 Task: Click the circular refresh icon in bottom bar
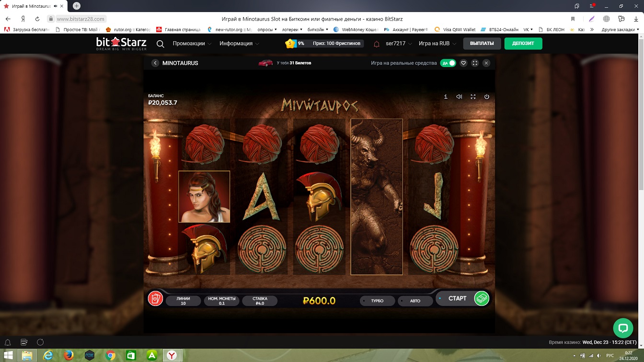[x=40, y=342]
